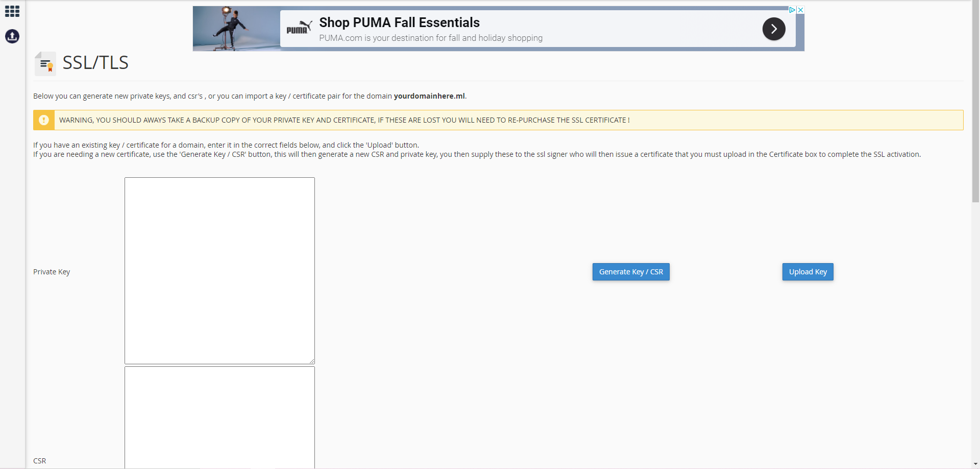The width and height of the screenshot is (980, 469).
Task: Open the Shop PUMA Fall Essentials ad link
Action: (x=400, y=22)
